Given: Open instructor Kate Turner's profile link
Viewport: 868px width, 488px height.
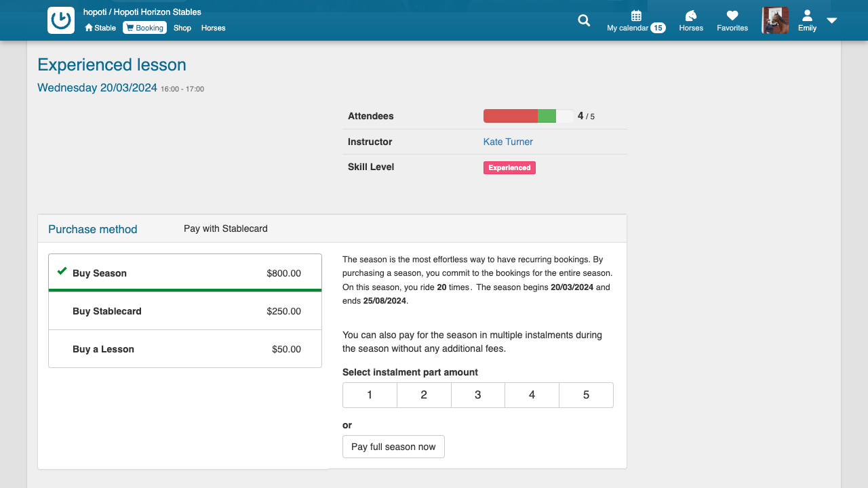Looking at the screenshot, I should click(508, 142).
